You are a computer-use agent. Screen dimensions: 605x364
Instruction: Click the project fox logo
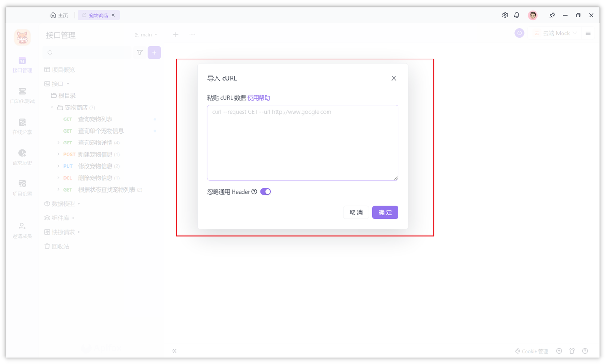tap(22, 37)
